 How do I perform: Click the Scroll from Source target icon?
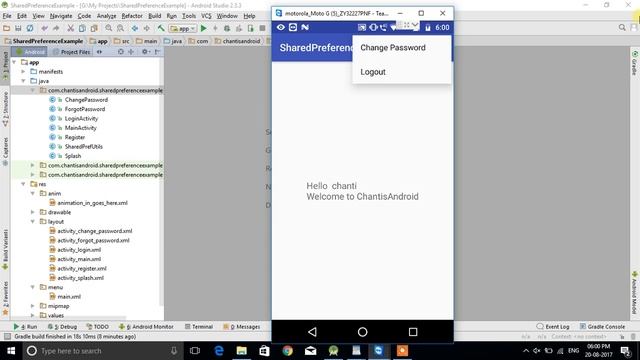[x=120, y=52]
